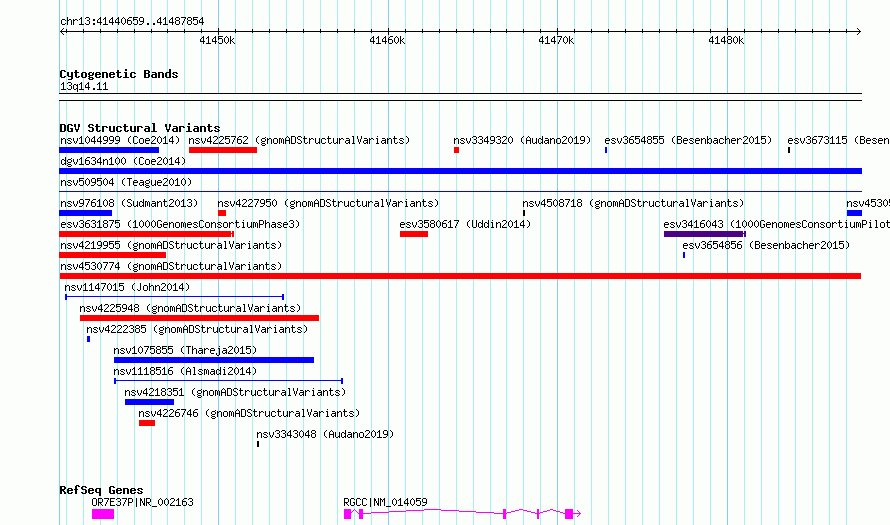Image resolution: width=890 pixels, height=525 pixels.
Task: Click the nsv1147015 (John2014) label
Action: pos(127,287)
